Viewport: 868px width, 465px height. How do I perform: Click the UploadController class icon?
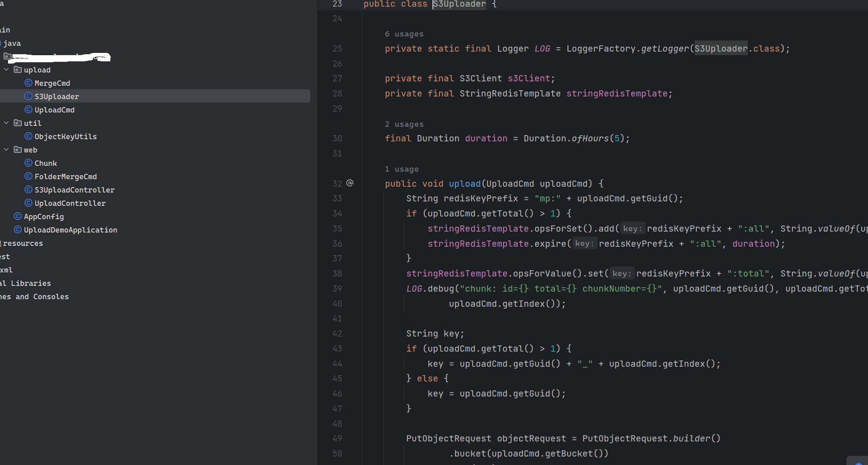pyautogui.click(x=28, y=203)
